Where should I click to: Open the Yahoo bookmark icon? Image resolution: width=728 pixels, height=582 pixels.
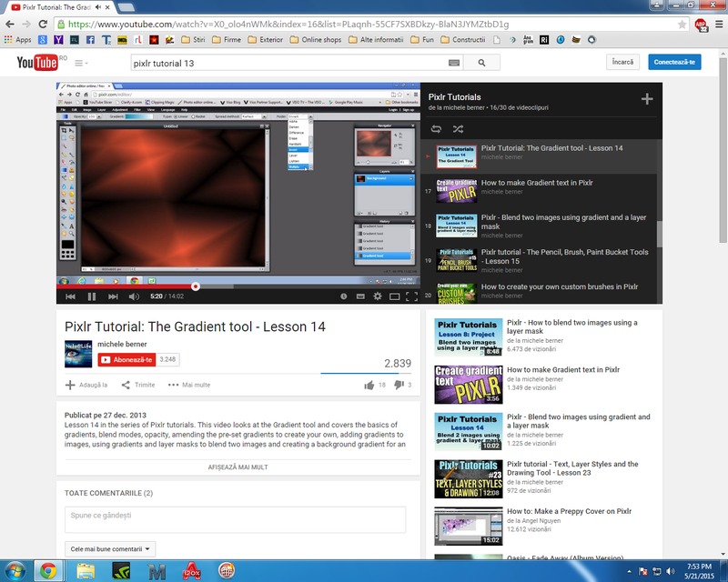tap(58, 40)
